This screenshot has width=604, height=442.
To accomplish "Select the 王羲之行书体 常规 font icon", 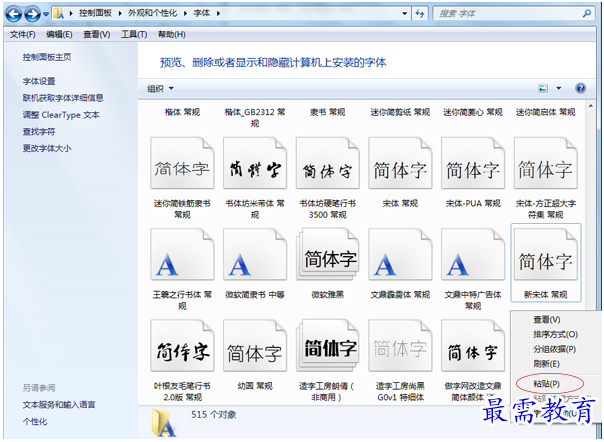I will coord(182,254).
